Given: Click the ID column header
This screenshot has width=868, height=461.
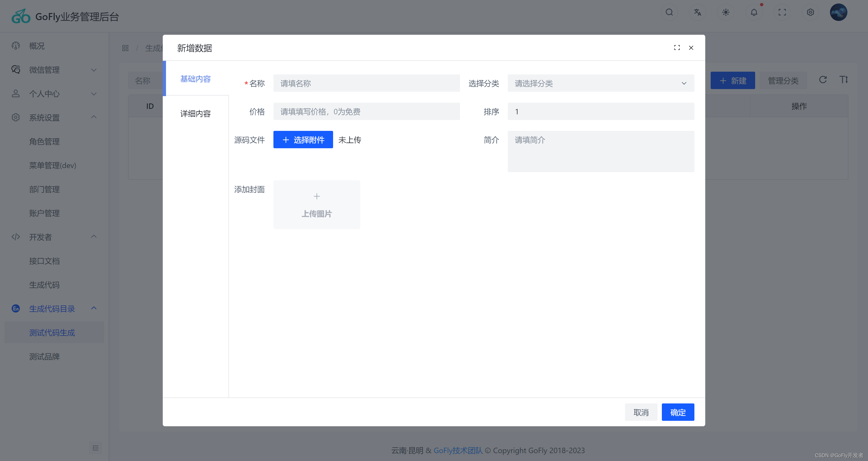Looking at the screenshot, I should coord(150,106).
